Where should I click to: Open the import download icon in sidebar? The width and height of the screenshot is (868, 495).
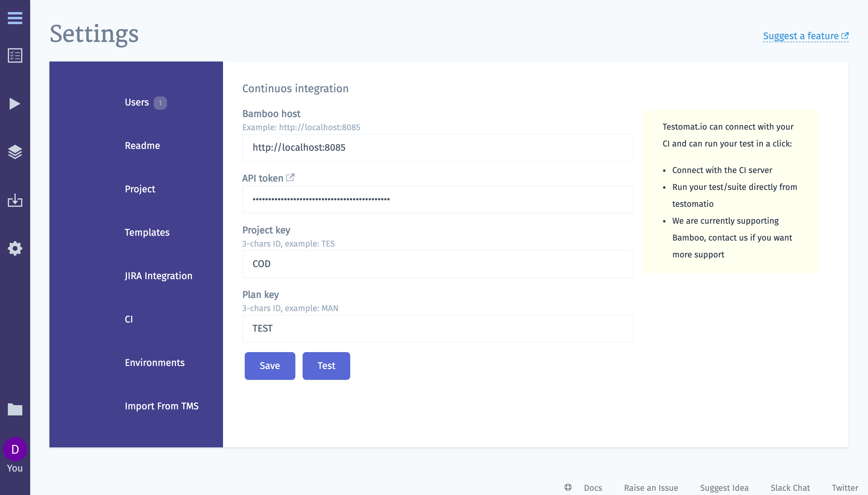pos(15,200)
